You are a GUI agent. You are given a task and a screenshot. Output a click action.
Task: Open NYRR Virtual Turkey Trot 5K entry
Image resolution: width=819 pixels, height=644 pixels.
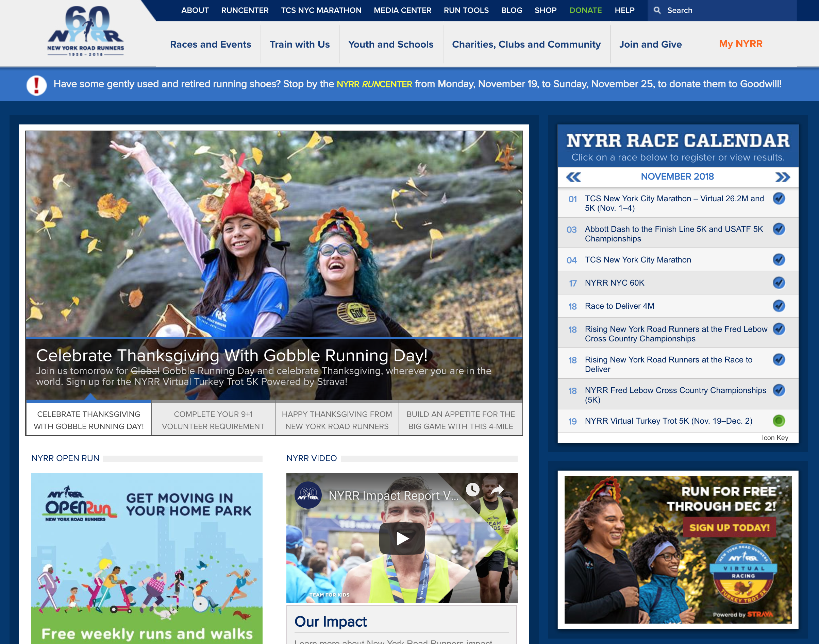tap(669, 421)
